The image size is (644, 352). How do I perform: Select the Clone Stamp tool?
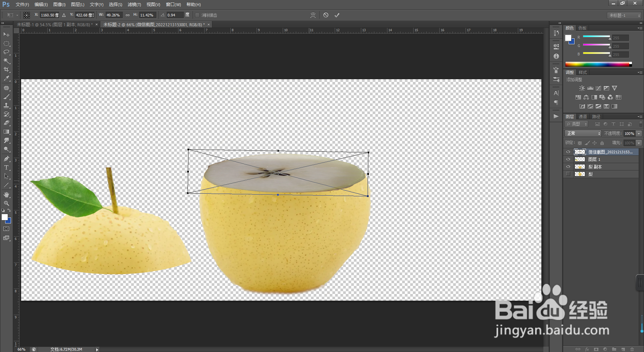pos(6,105)
